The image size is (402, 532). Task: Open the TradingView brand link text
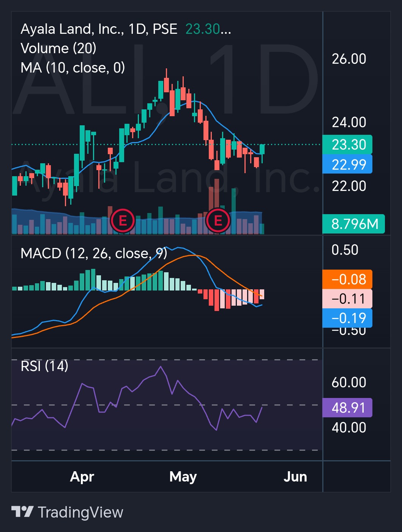click(x=80, y=512)
